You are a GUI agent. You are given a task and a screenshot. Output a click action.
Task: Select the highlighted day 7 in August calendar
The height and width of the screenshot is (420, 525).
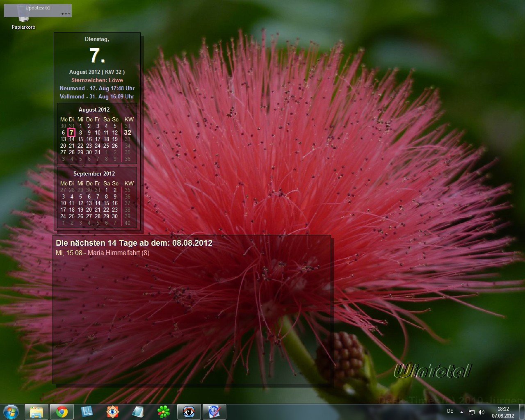[x=71, y=132]
